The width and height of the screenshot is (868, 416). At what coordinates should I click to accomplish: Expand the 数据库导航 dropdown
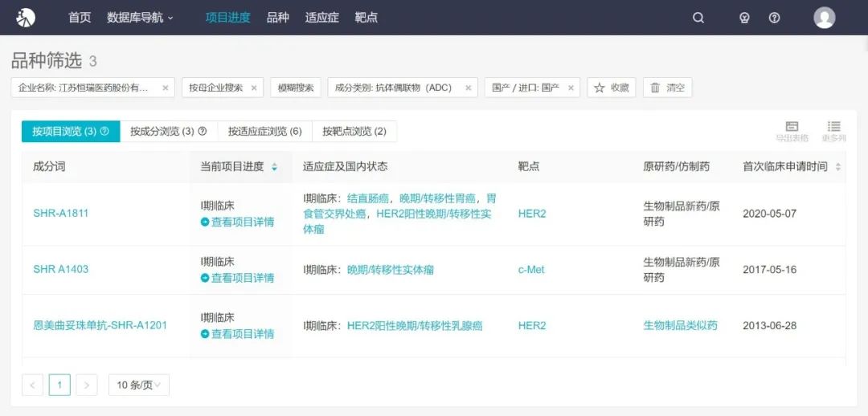[x=140, y=18]
